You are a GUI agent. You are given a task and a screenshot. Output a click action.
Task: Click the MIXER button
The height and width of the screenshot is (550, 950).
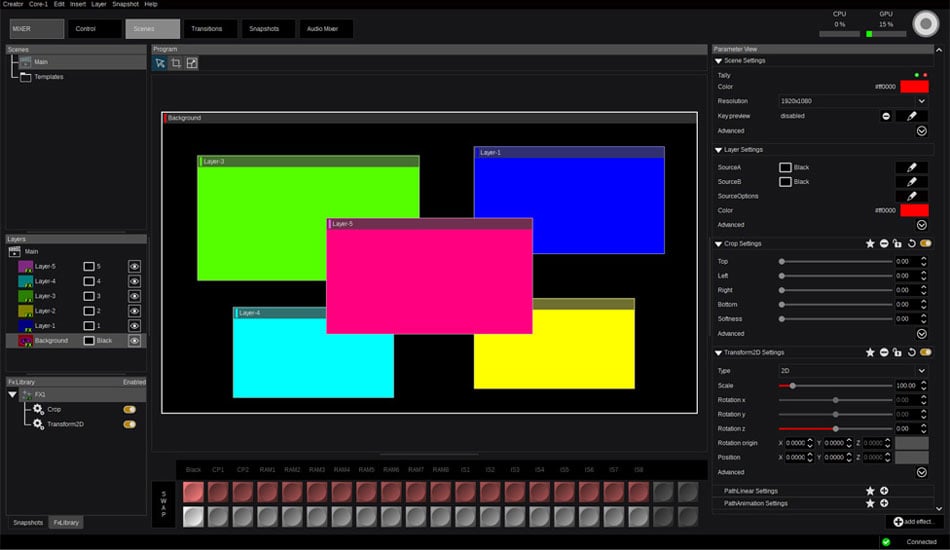point(37,28)
